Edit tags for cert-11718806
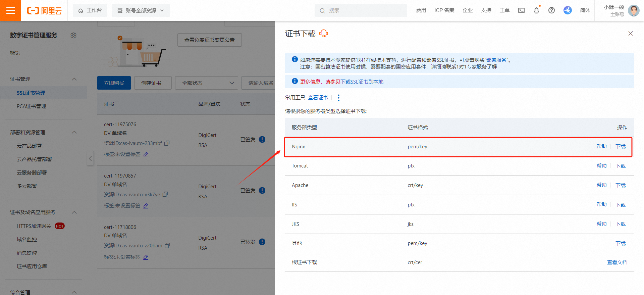The width and height of the screenshot is (644, 295). click(146, 257)
